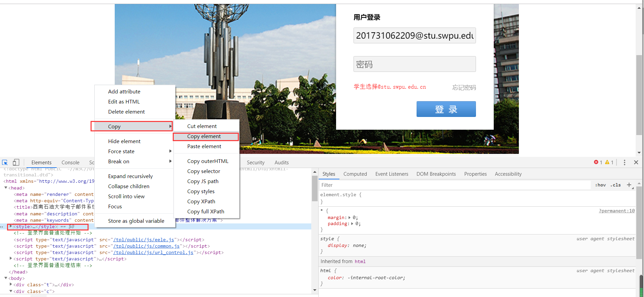This screenshot has width=644, height=297.
Task: Toggle the :hov element state button
Action: click(x=600, y=185)
